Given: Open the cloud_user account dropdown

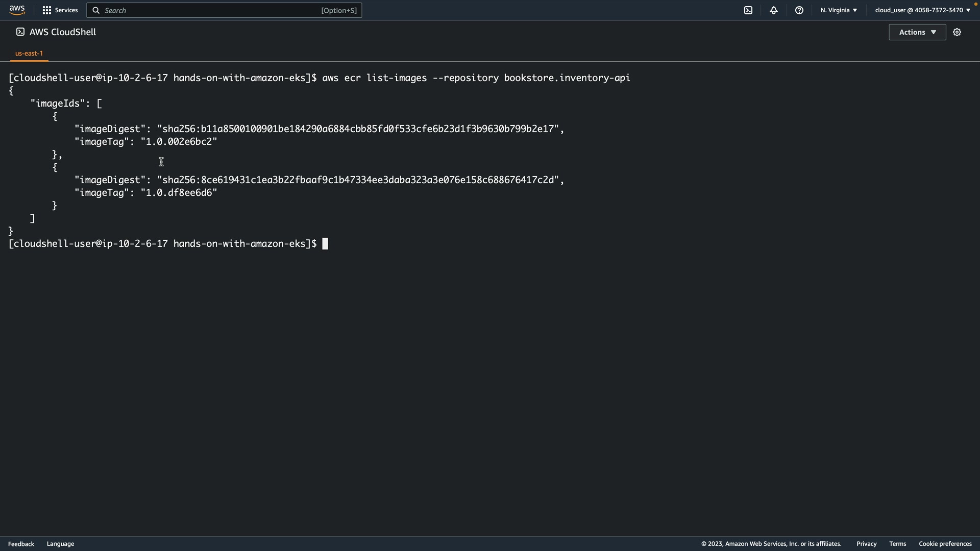Looking at the screenshot, I should pyautogui.click(x=922, y=10).
